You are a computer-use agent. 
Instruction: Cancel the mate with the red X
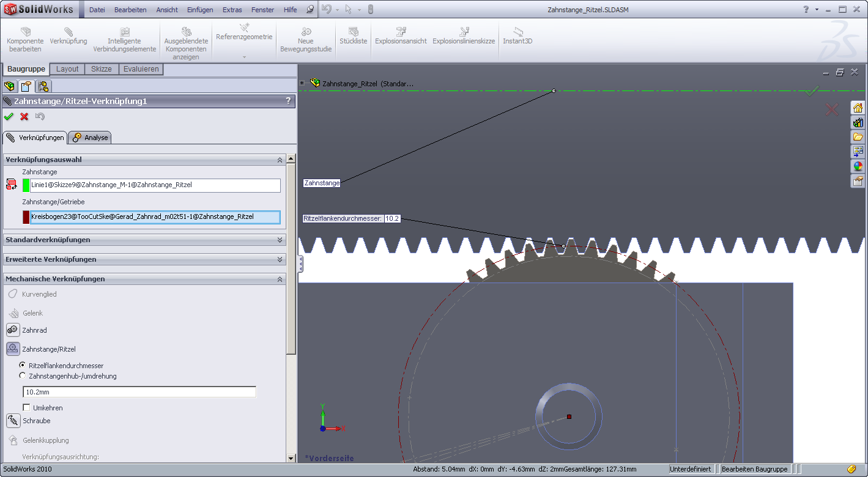[x=24, y=117]
